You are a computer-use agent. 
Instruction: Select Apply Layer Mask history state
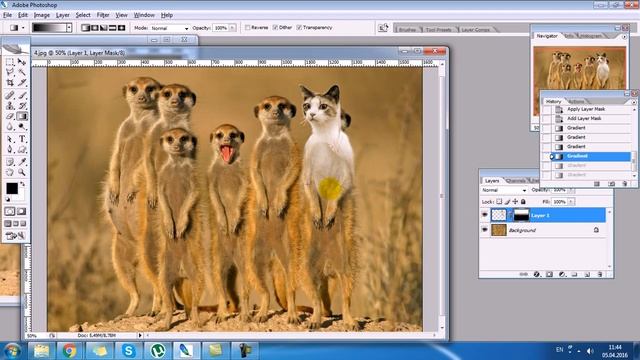coord(586,109)
